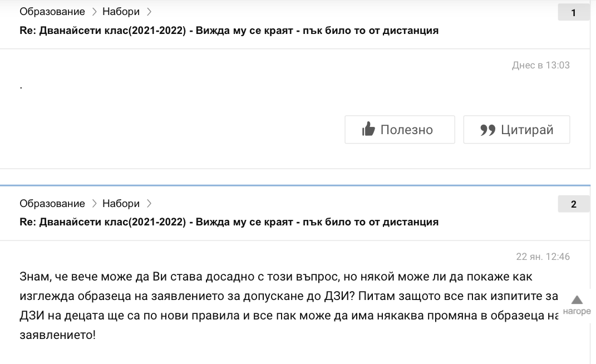Viewport: 596px width, 364px height.
Task: Click the timestamp 22 ян. 12:46
Action: 543,257
